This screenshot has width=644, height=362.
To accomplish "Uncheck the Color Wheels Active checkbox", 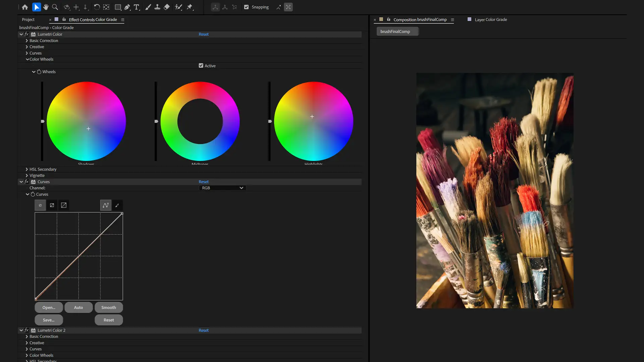I will (x=201, y=66).
